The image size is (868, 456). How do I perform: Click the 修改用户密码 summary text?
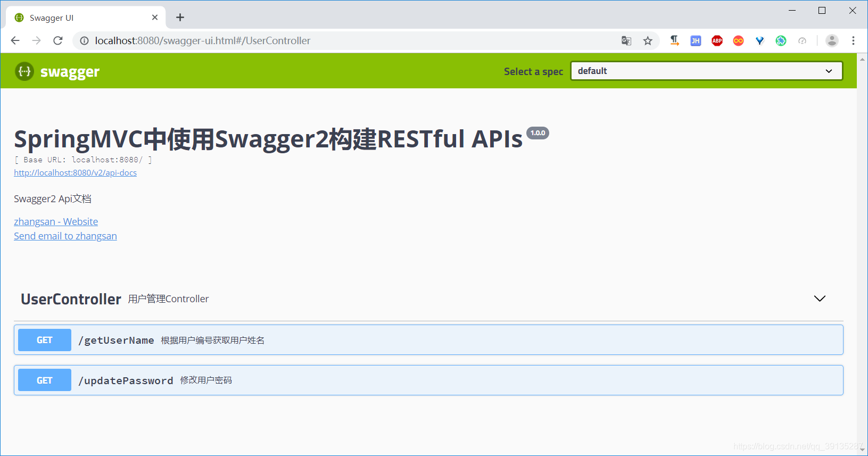(206, 380)
